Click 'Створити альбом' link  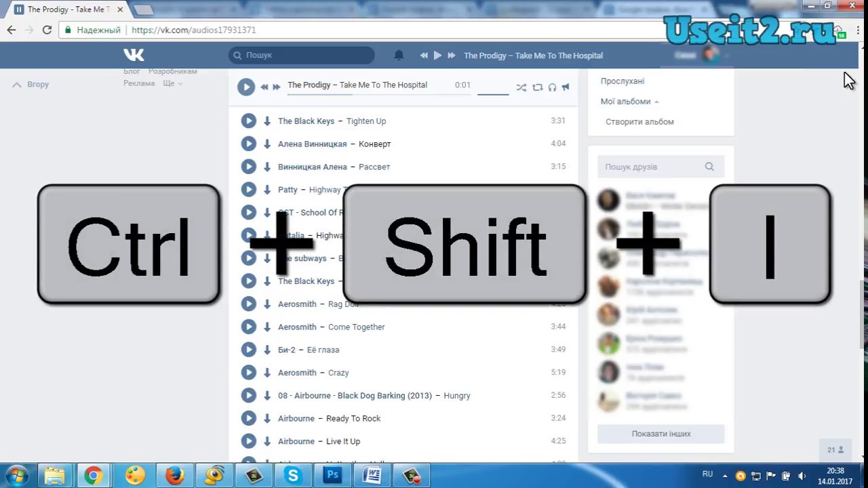pyautogui.click(x=639, y=122)
